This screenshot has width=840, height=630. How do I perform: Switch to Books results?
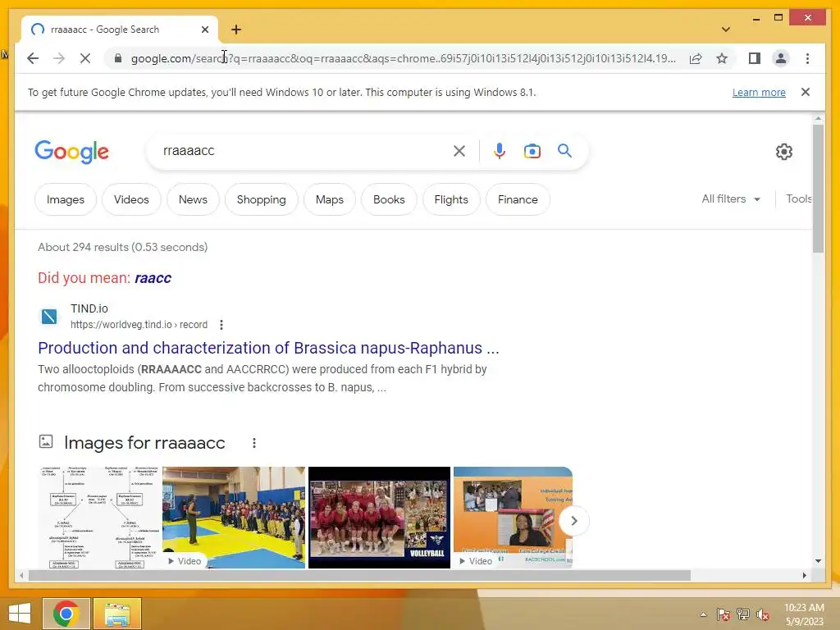[389, 199]
